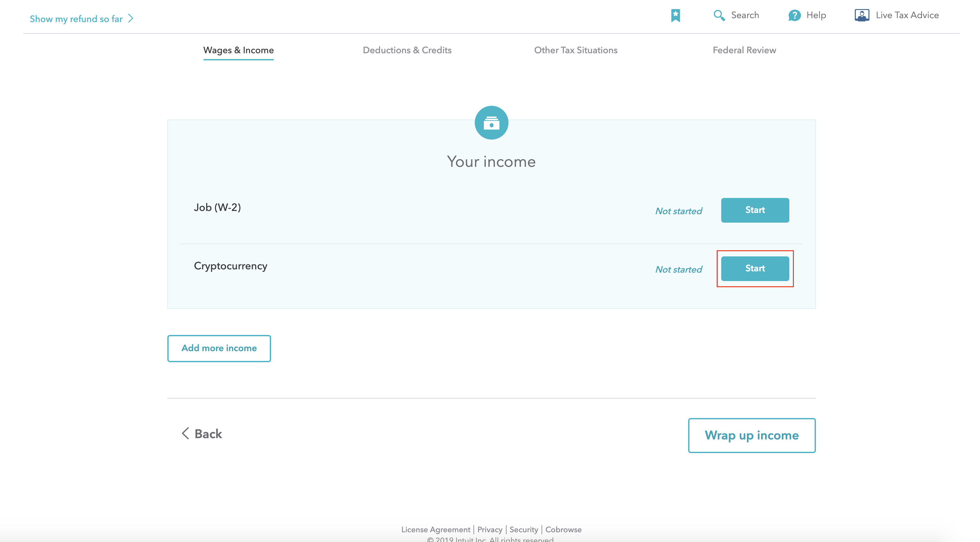Click the Not started status for Job W-2

coord(678,210)
